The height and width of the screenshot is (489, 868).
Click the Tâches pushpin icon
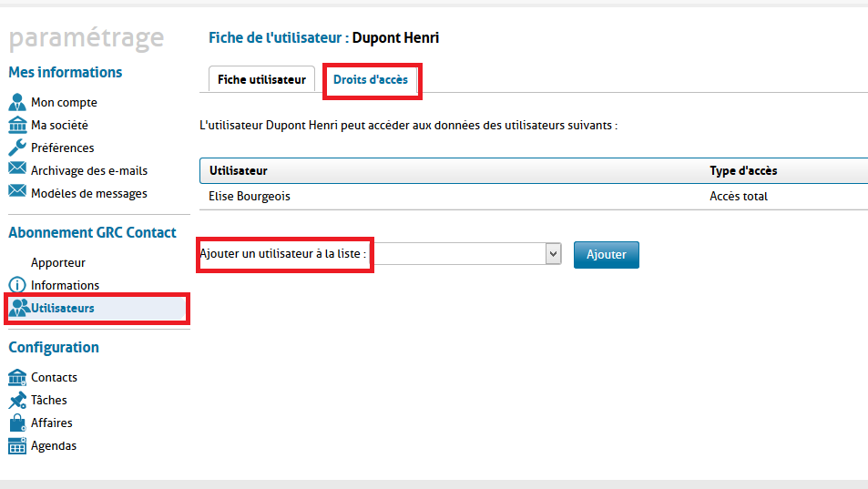17,400
